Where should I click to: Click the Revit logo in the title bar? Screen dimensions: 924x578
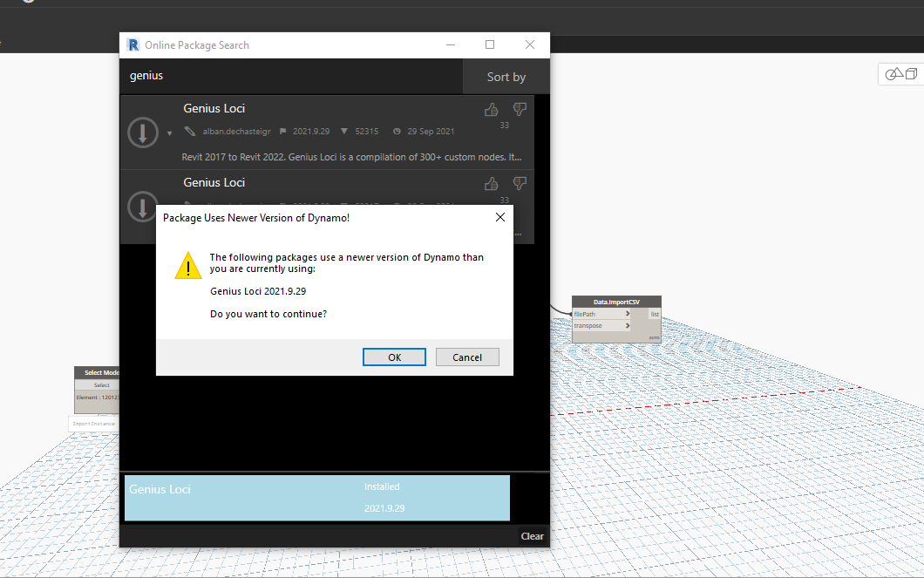pyautogui.click(x=133, y=44)
